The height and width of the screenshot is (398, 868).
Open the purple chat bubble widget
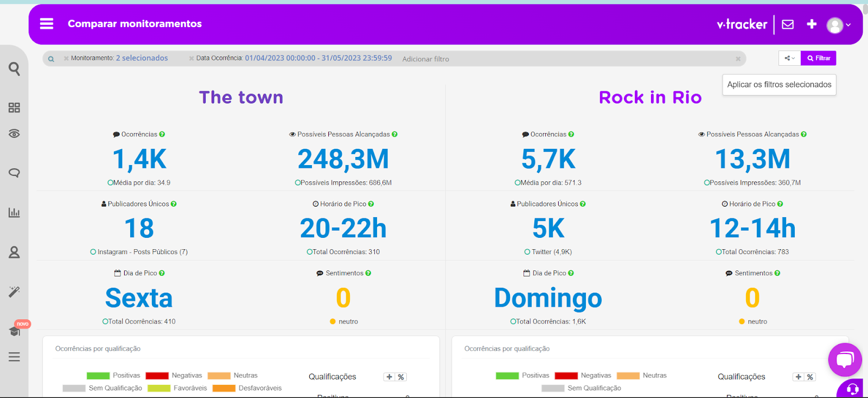pos(845,359)
